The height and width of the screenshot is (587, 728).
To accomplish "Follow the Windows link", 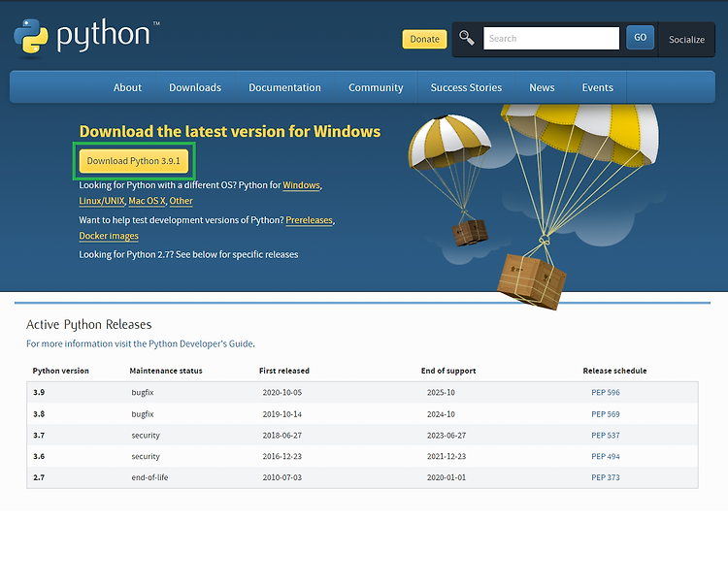I will 301,185.
